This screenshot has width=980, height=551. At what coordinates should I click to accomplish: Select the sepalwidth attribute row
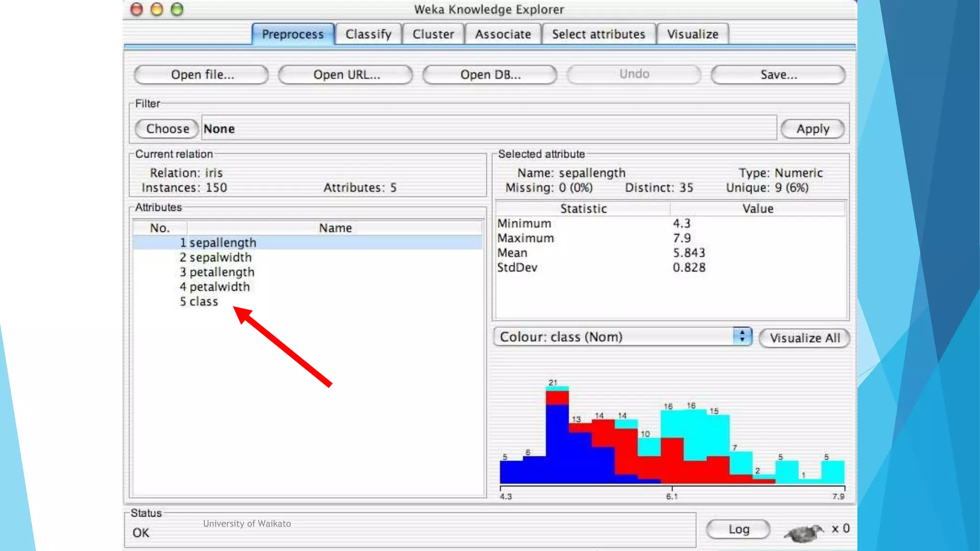point(220,257)
